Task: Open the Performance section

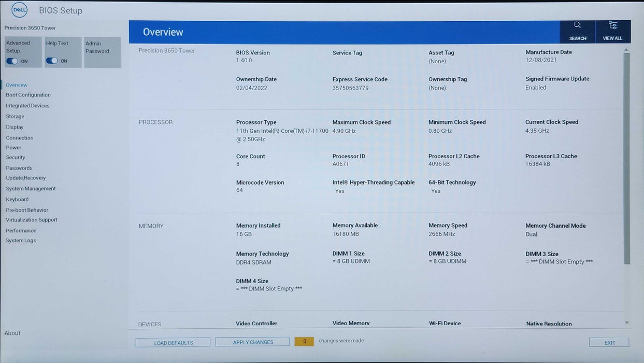Action: point(21,231)
